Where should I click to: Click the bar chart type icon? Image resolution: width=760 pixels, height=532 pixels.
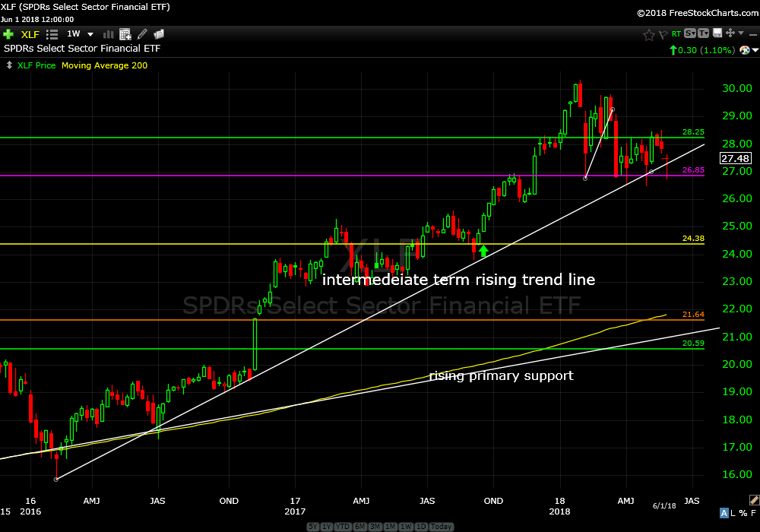pos(108,34)
